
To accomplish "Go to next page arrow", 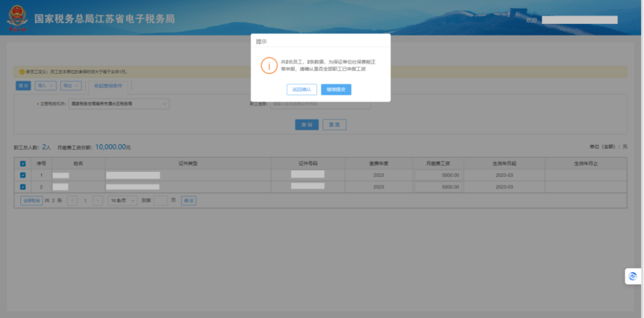I will pyautogui.click(x=98, y=201).
